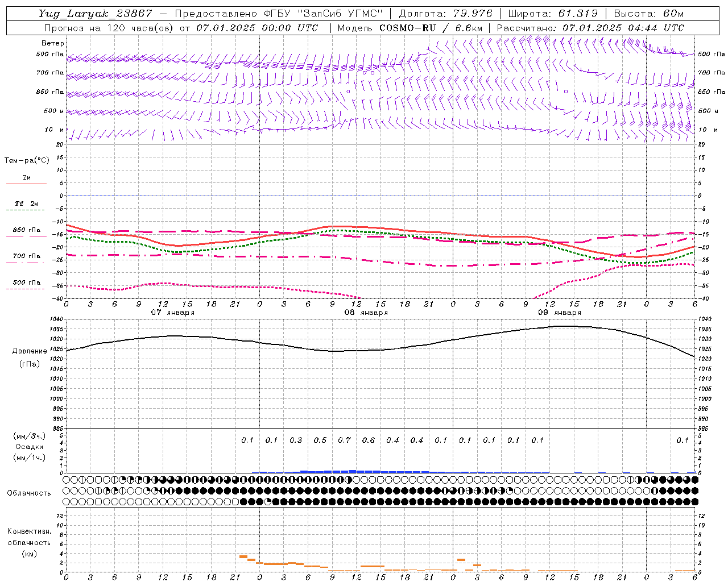
Task: Click the (мм/1ч.) units label
Action: 30,458
